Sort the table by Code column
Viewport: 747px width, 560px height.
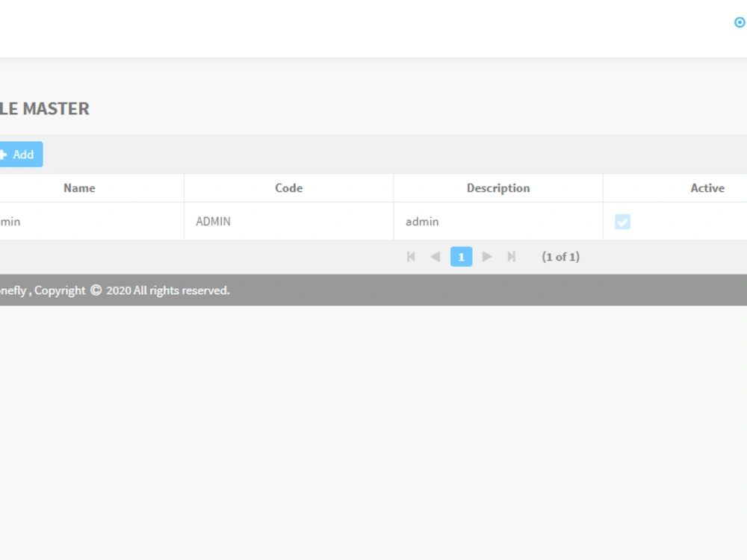288,187
